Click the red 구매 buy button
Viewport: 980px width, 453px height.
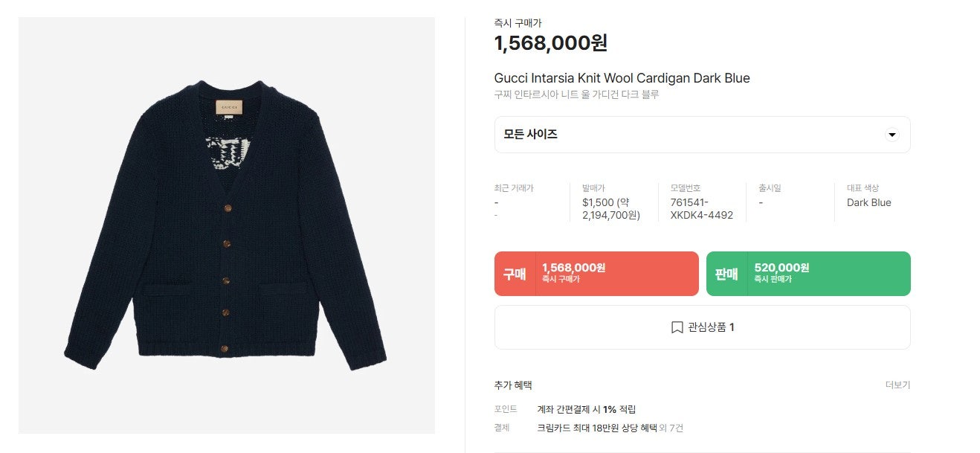tap(596, 274)
